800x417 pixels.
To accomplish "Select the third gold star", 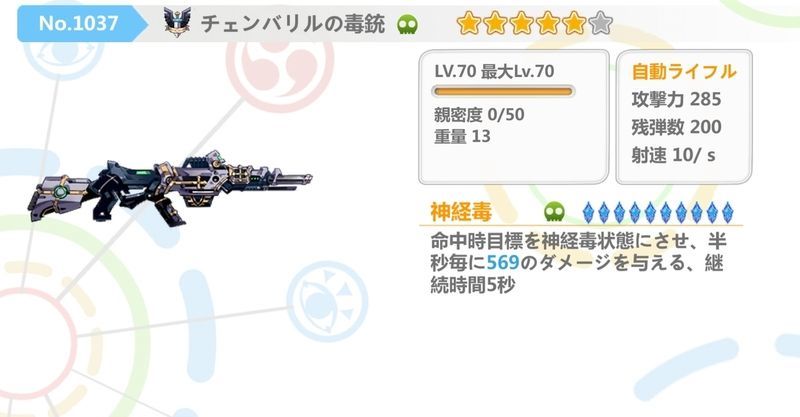I will click(x=521, y=24).
